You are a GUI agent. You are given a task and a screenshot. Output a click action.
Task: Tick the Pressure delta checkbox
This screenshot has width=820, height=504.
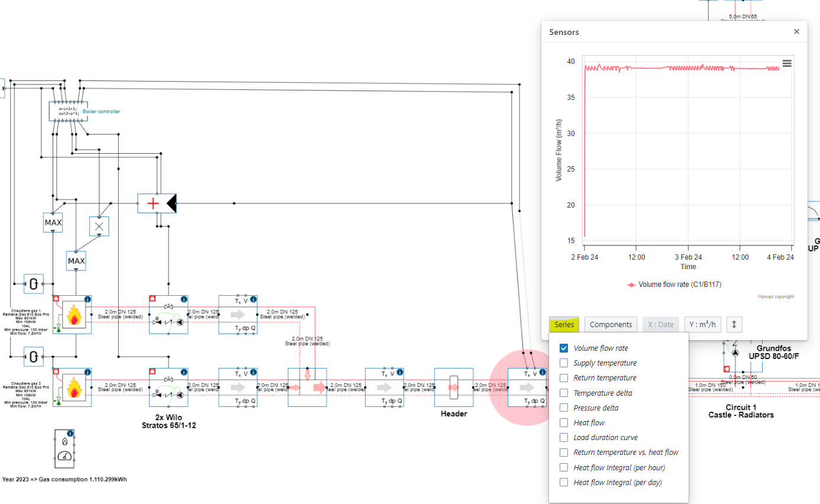coord(564,408)
